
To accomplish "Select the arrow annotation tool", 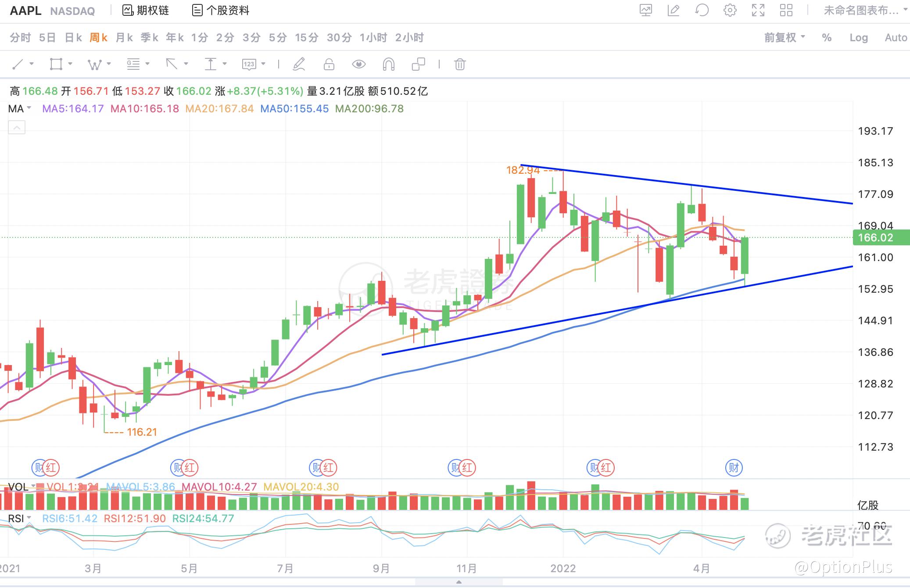I will pyautogui.click(x=172, y=65).
